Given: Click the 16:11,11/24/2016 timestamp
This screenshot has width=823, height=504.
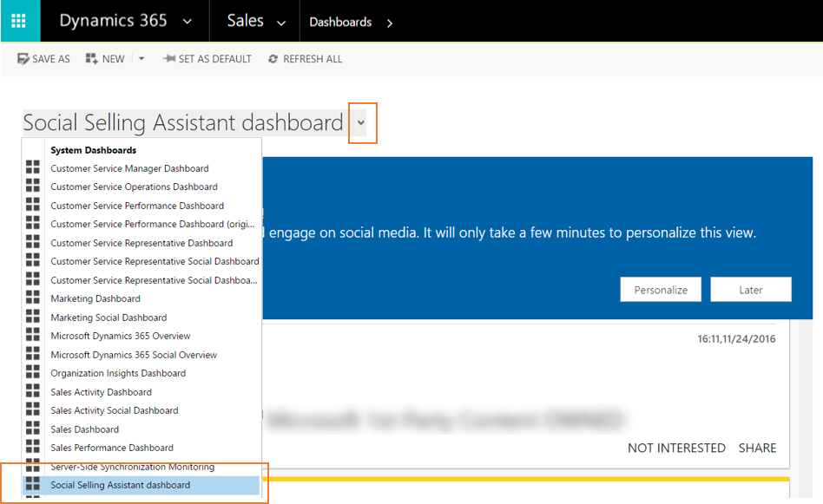Looking at the screenshot, I should pos(736,339).
